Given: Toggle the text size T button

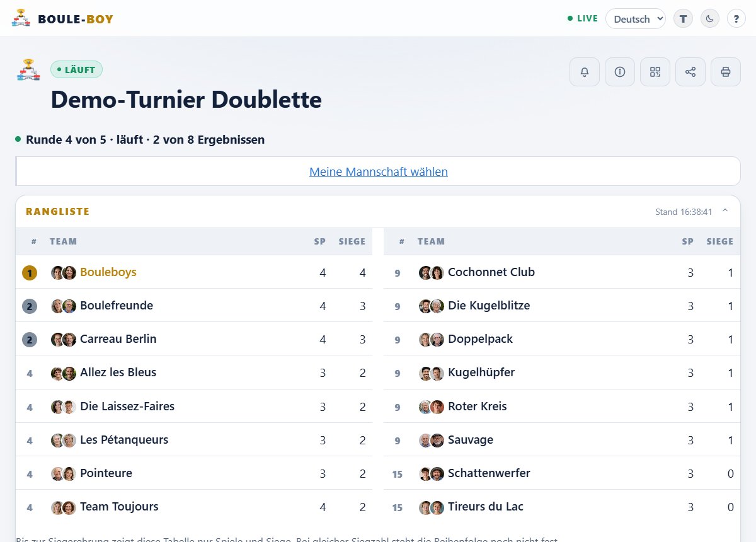Looking at the screenshot, I should [x=684, y=19].
